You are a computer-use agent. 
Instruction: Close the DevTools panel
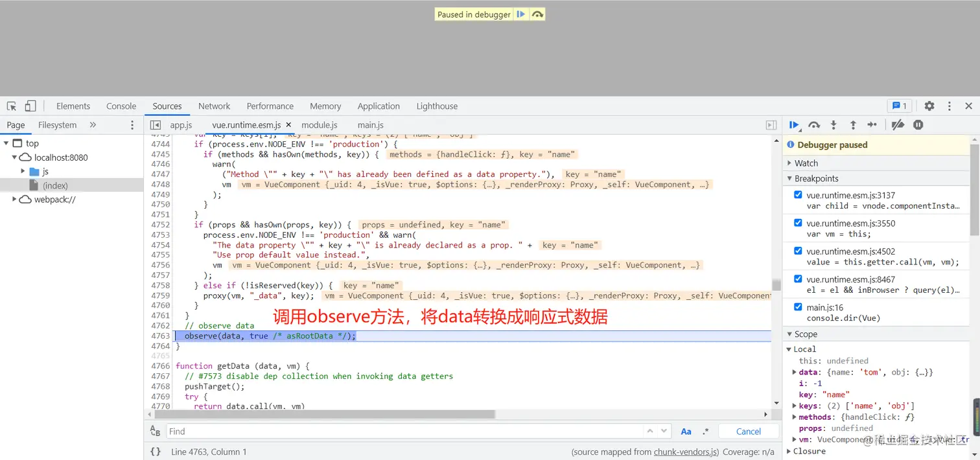pos(969,106)
